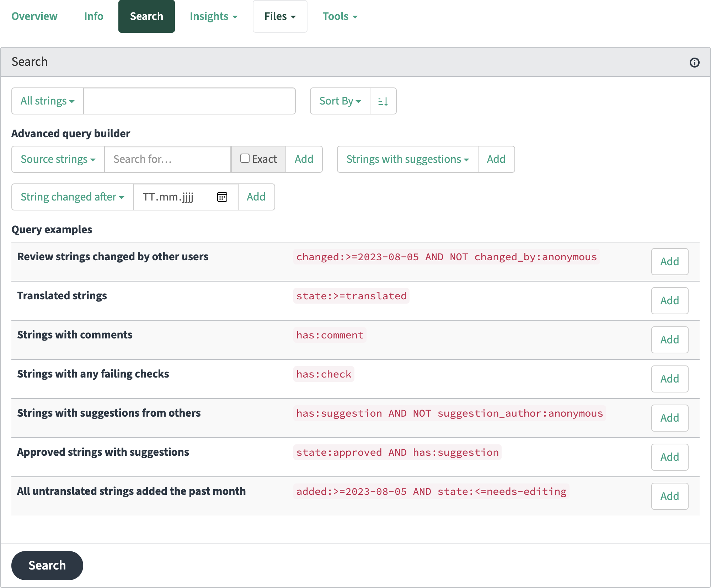The image size is (711, 588).
Task: Open the date picker calendar icon
Action: (222, 197)
